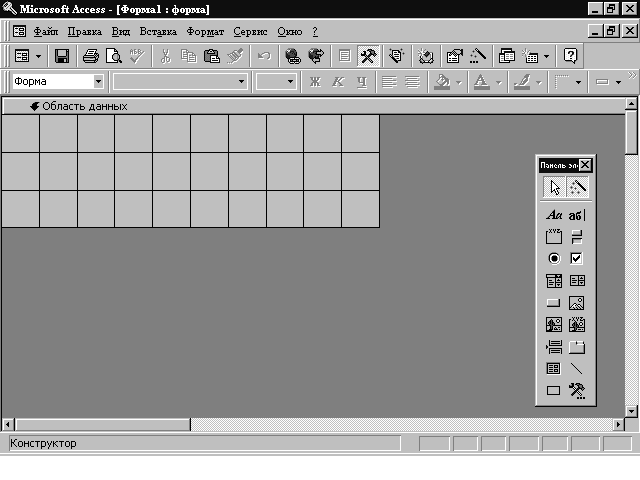Image resolution: width=640 pixels, height=480 pixels.
Task: Select the Check Box tool in toolbox
Action: (577, 258)
